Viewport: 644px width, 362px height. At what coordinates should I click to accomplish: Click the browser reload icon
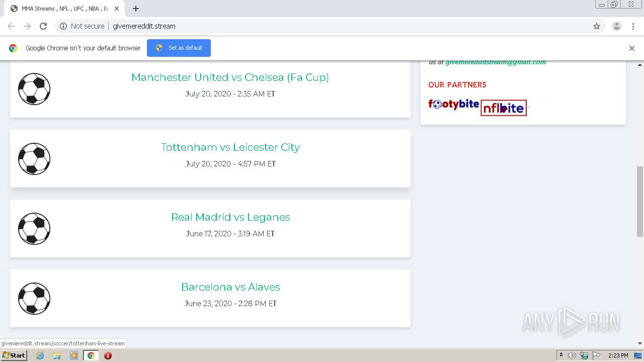(x=43, y=26)
